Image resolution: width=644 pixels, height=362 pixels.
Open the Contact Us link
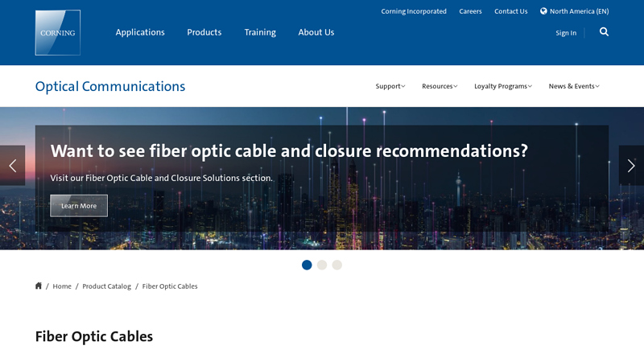pos(511,11)
